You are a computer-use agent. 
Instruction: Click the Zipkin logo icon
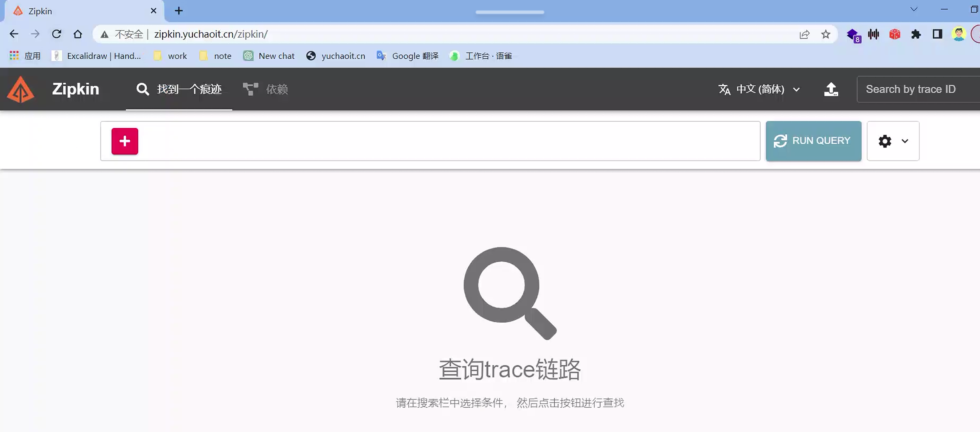(21, 89)
